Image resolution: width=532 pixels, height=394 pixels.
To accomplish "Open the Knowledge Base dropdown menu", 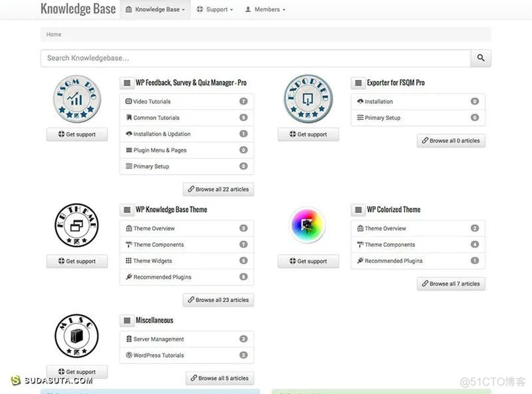I will click(155, 10).
